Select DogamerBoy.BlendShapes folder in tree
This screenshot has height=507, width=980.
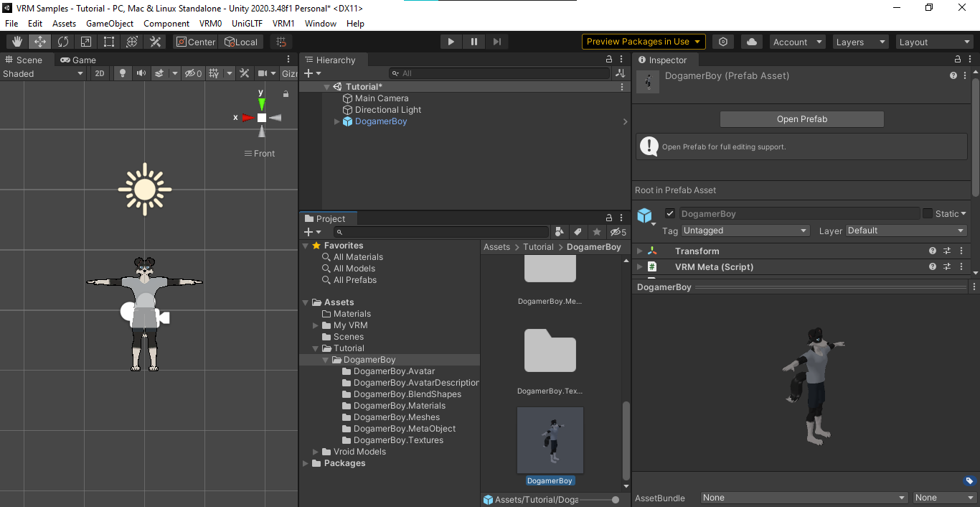coord(407,394)
